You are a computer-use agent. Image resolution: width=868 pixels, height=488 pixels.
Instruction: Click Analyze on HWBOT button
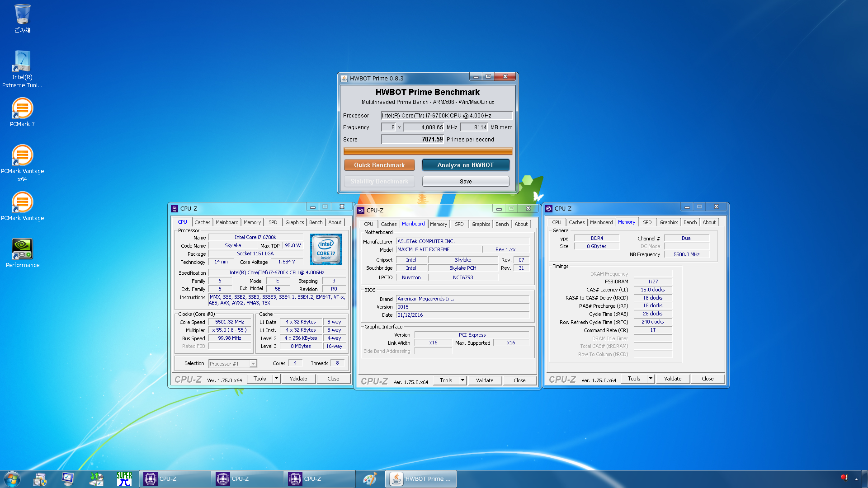tap(465, 165)
